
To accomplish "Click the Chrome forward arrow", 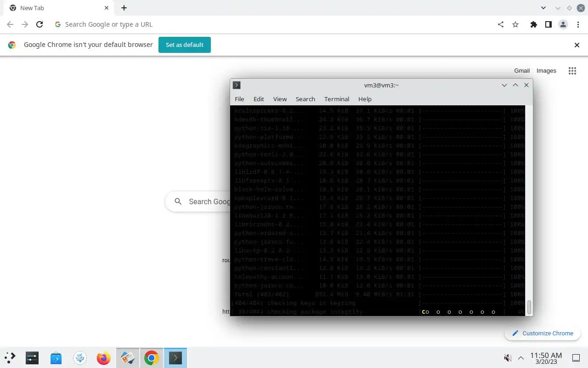I will (x=25, y=24).
